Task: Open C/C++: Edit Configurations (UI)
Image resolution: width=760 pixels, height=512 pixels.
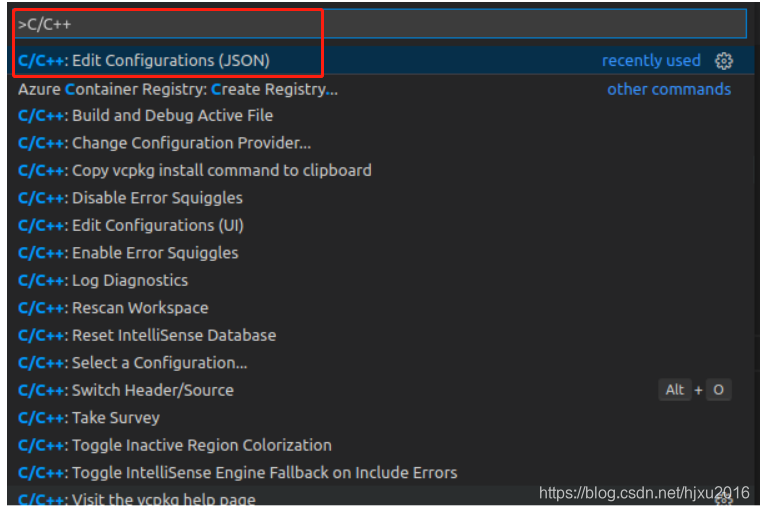Action: [380, 225]
